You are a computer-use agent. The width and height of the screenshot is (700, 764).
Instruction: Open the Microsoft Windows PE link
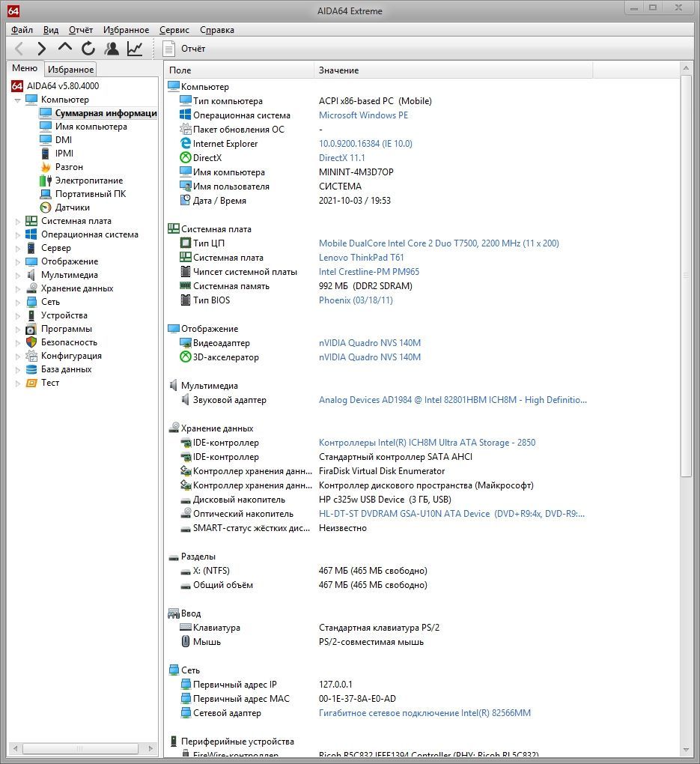pyautogui.click(x=363, y=115)
